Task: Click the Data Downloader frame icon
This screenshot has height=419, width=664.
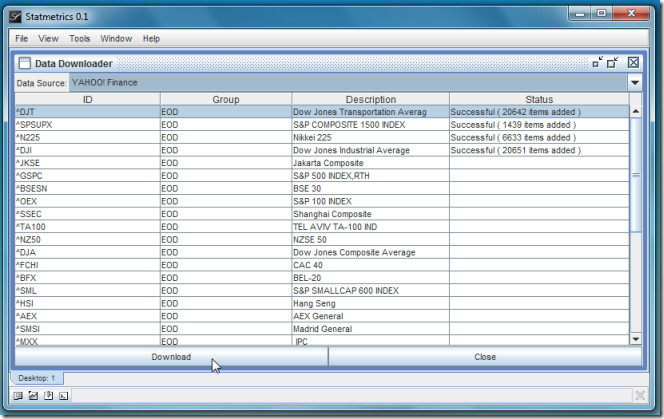Action: tap(25, 64)
